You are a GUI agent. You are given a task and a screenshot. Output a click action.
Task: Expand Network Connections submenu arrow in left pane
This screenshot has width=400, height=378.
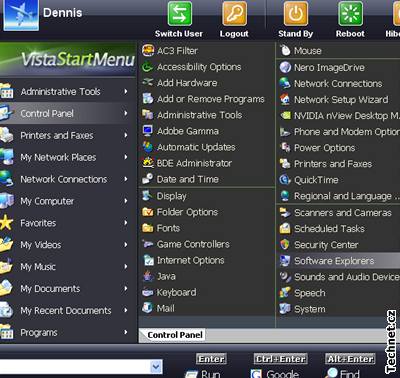(126, 179)
